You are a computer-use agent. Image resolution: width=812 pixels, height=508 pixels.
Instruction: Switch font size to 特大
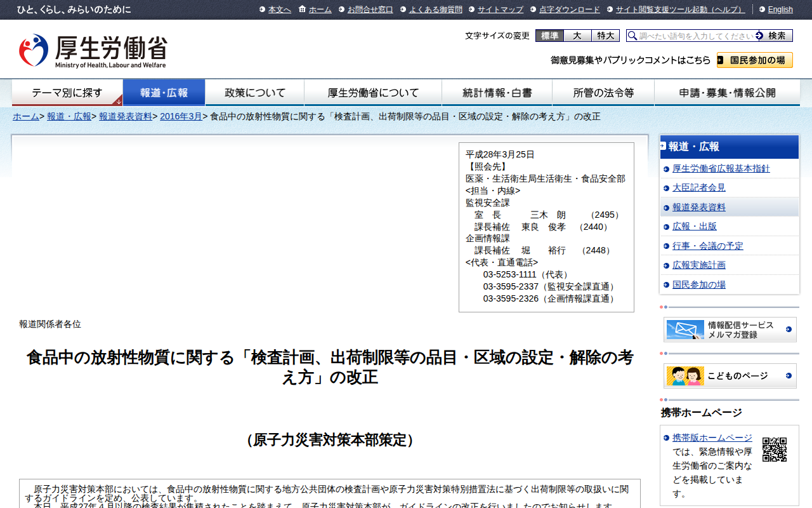[605, 36]
